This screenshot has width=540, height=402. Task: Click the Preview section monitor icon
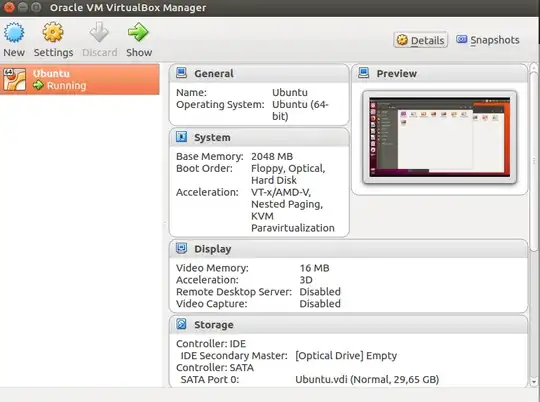364,73
